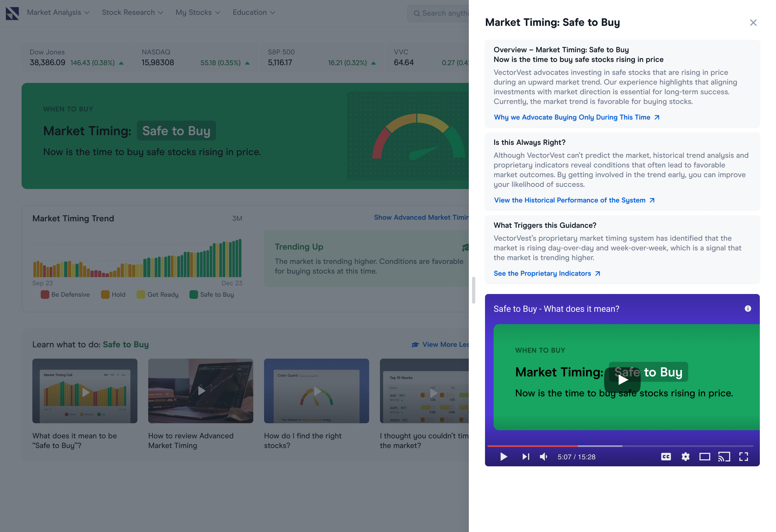Mute the video volume
Viewport: 776px width, 532px height.
click(543, 457)
